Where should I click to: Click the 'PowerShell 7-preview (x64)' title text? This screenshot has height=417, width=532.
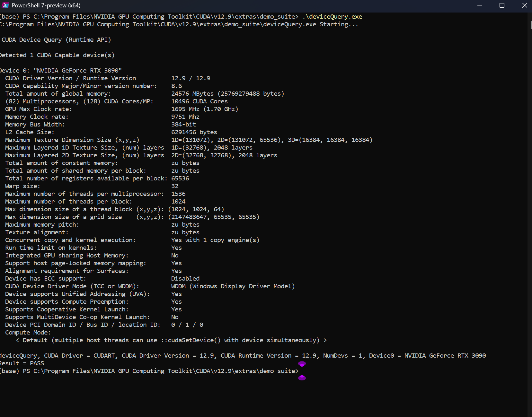pyautogui.click(x=46, y=5)
